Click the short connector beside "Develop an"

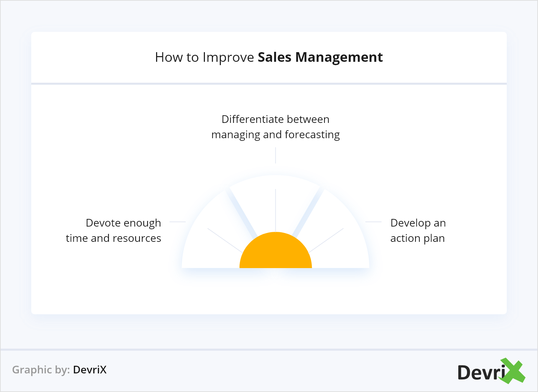(x=373, y=222)
